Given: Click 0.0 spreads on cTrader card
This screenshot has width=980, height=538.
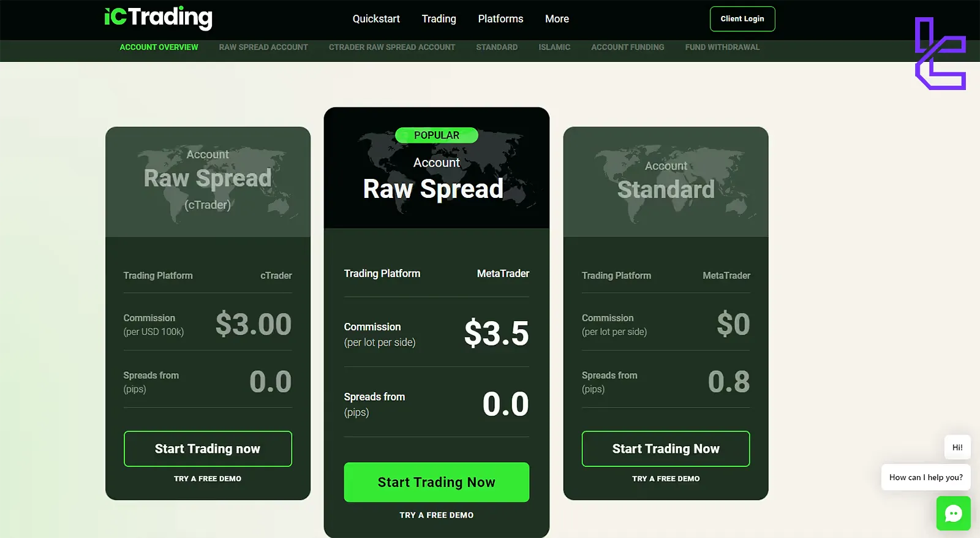Looking at the screenshot, I should (x=271, y=382).
